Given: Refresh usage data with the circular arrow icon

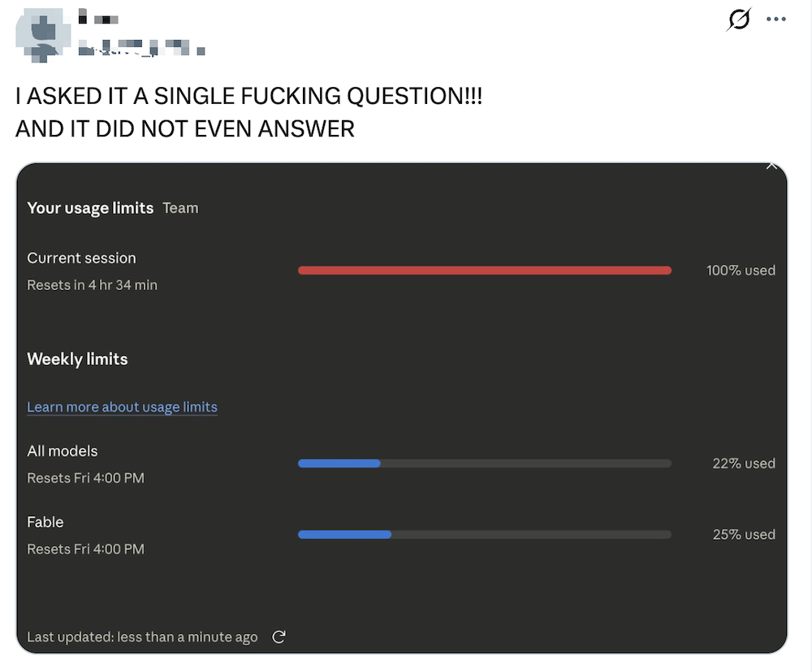Looking at the screenshot, I should point(279,637).
